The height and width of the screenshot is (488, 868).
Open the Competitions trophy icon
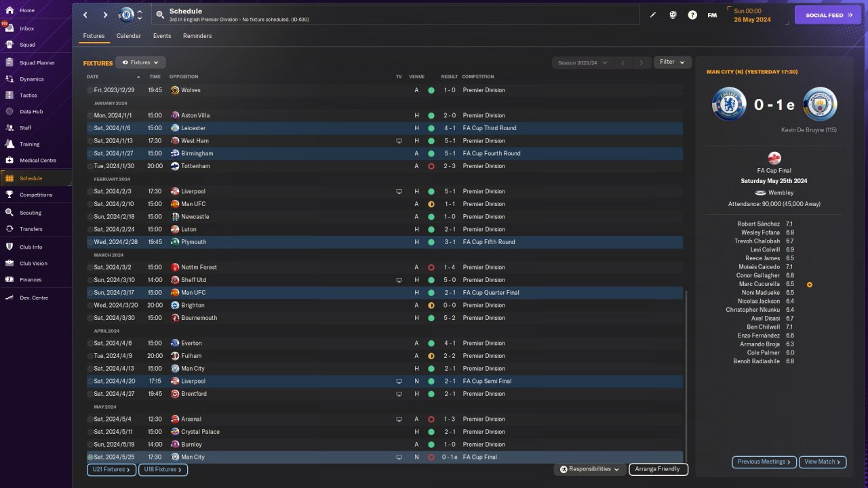pos(9,195)
